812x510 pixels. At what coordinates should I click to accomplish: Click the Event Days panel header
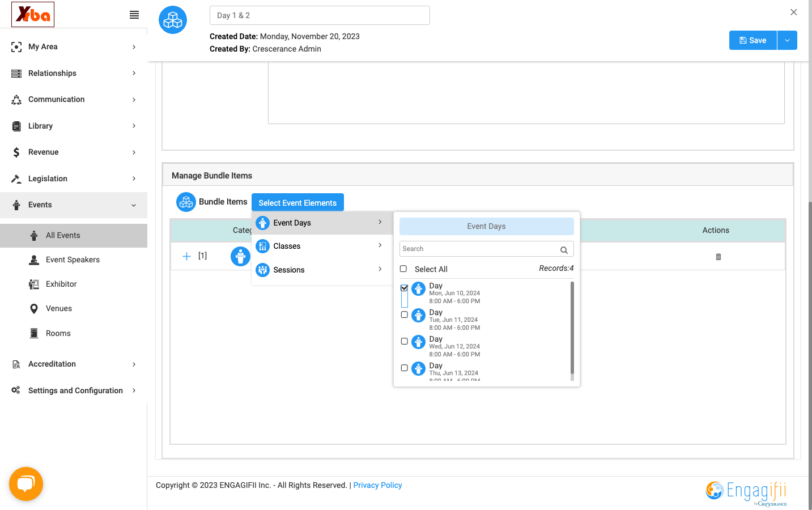click(487, 226)
